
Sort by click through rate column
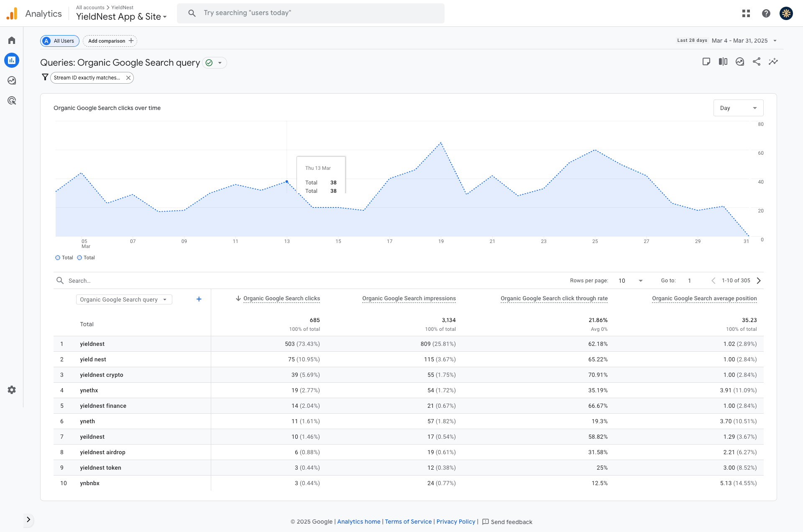pos(554,298)
